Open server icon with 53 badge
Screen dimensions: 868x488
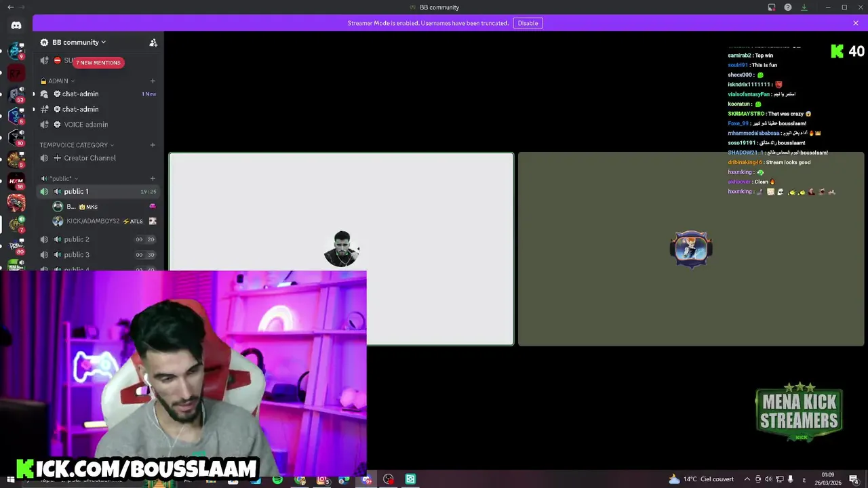coord(16,94)
